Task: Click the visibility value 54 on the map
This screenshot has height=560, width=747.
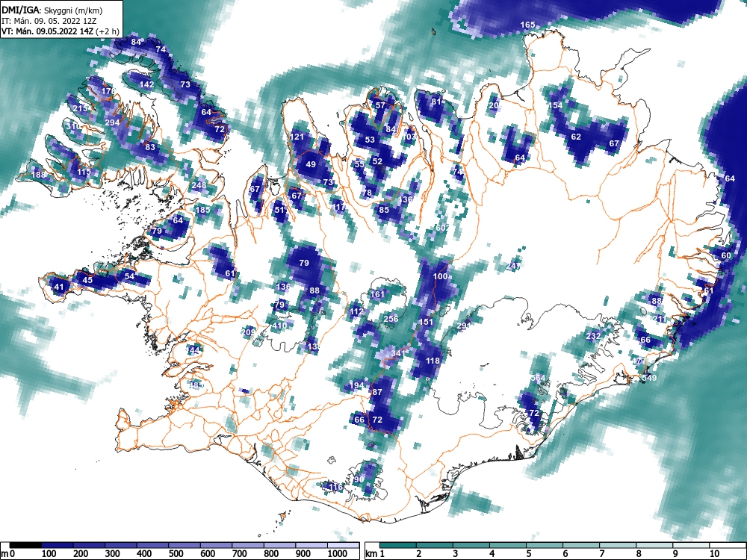Action: 129,276
